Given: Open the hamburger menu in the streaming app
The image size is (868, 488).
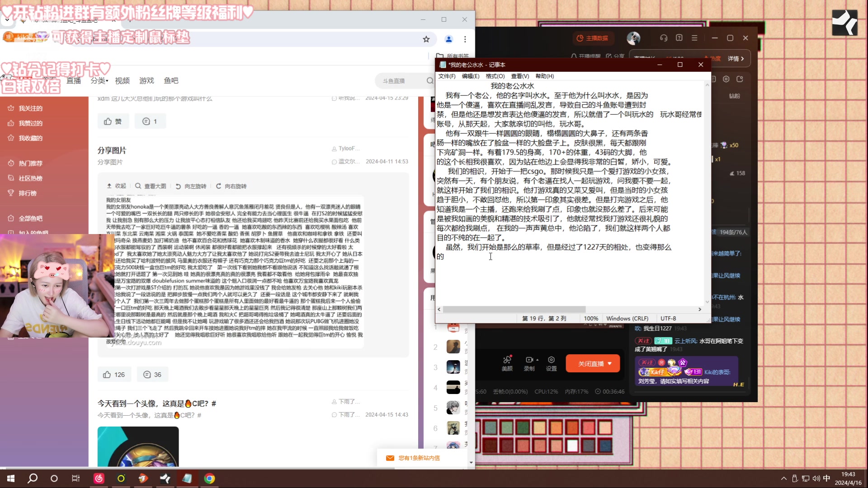Looking at the screenshot, I should pyautogui.click(x=694, y=38).
